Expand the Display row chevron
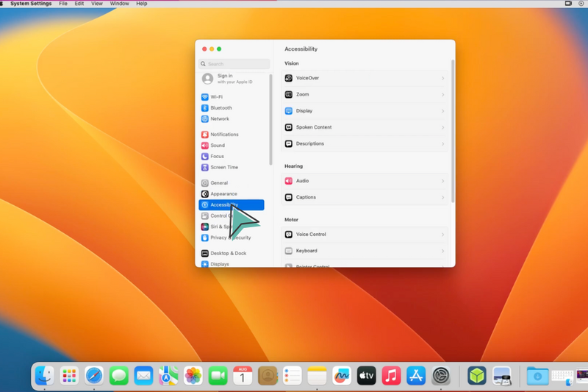 [443, 111]
